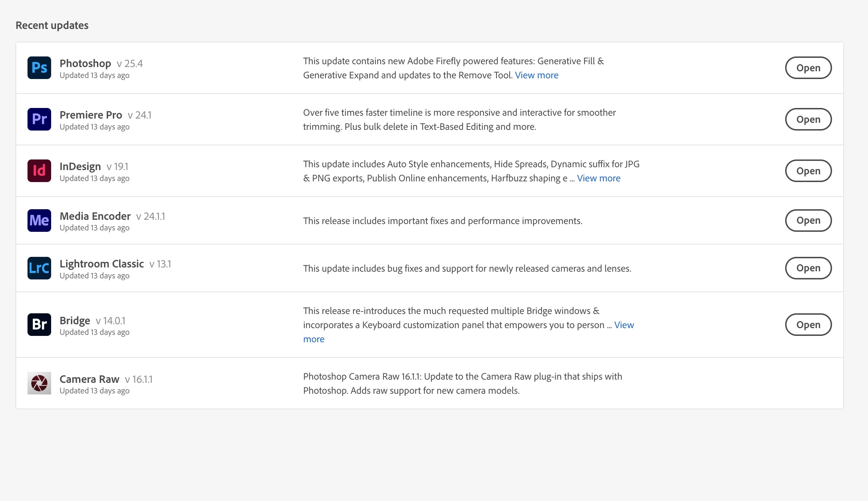Expand InDesign update description via View more
The height and width of the screenshot is (501, 868).
598,178
